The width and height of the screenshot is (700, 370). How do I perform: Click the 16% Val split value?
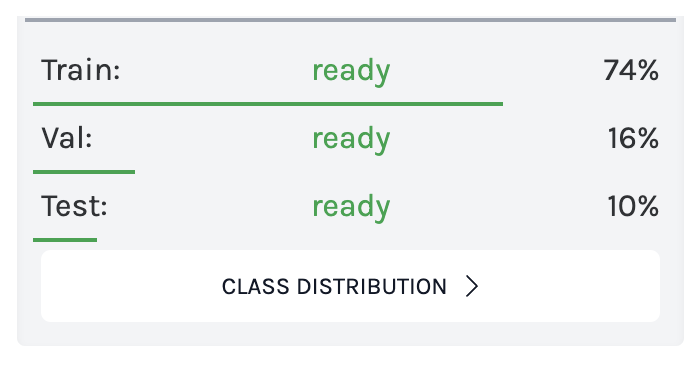633,138
